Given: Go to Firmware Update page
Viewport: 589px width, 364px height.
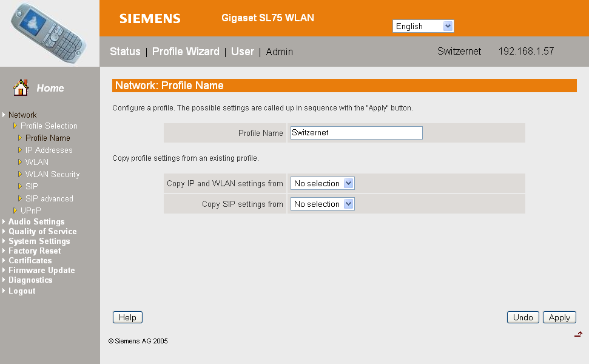Looking at the screenshot, I should [x=42, y=271].
